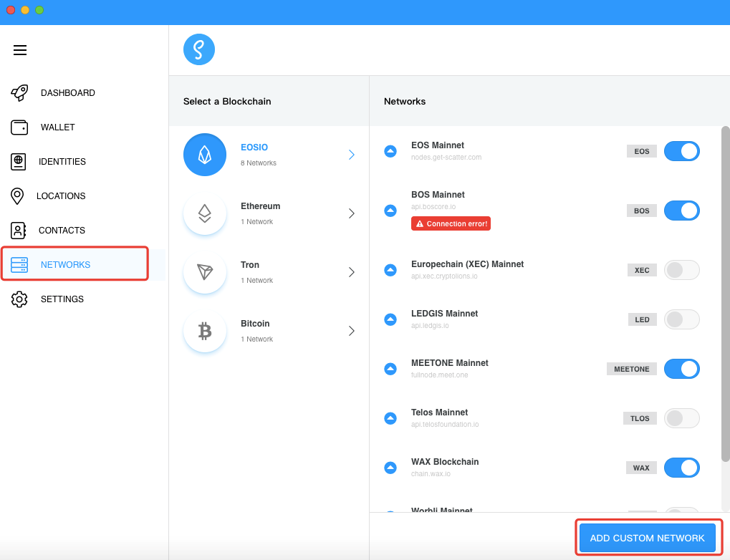
Task: Open the Wallet menu item
Action: click(58, 127)
